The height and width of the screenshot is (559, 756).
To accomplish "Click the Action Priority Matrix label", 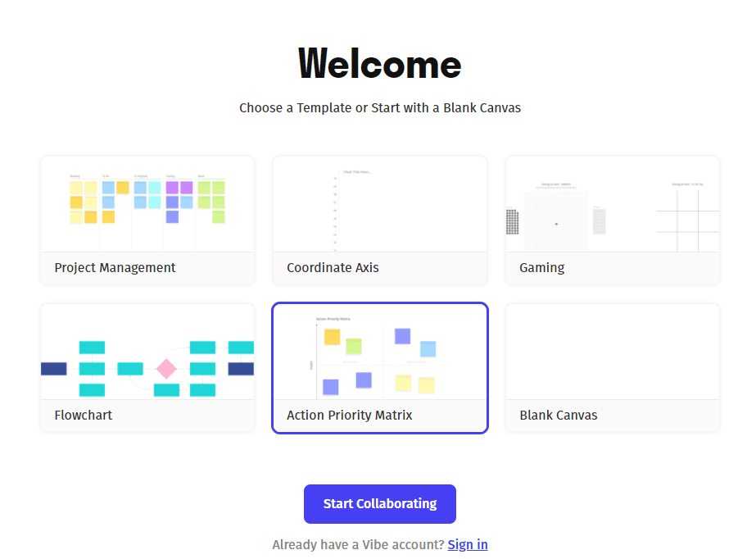I will pos(349,416).
